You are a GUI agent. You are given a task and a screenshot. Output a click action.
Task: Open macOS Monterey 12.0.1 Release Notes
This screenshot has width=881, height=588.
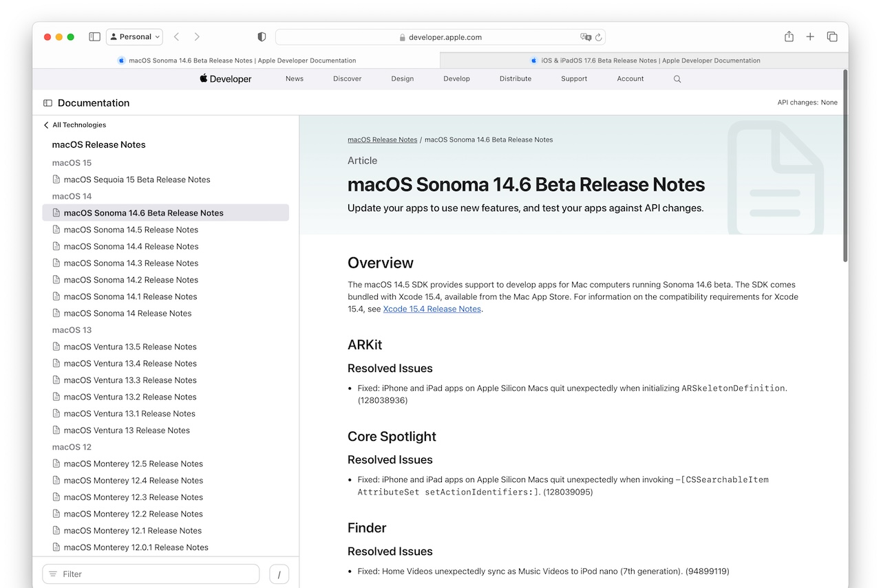[x=136, y=547]
